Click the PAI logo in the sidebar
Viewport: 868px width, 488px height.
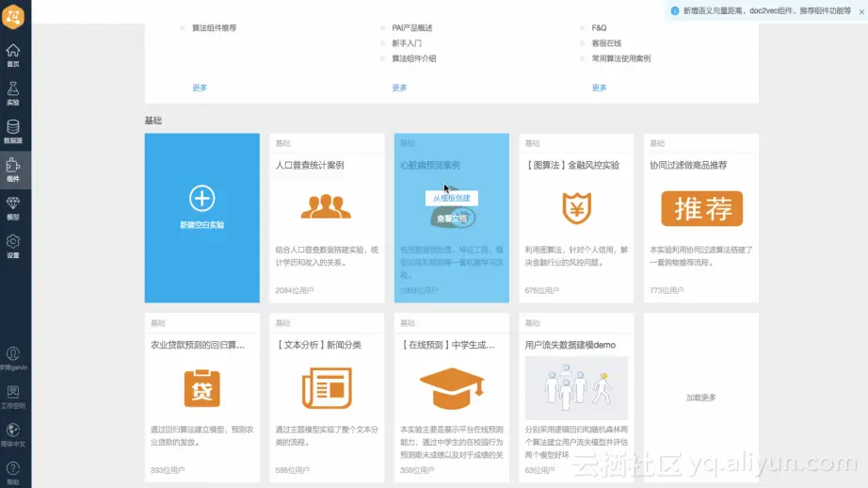pyautogui.click(x=13, y=17)
